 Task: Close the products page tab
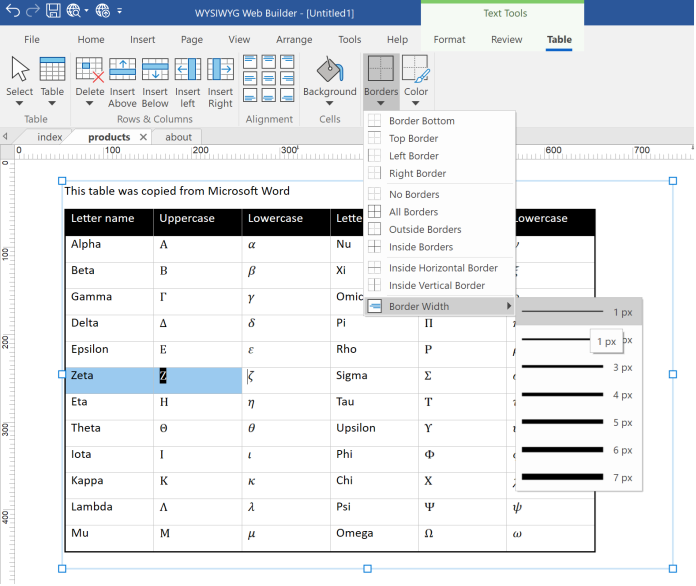143,137
